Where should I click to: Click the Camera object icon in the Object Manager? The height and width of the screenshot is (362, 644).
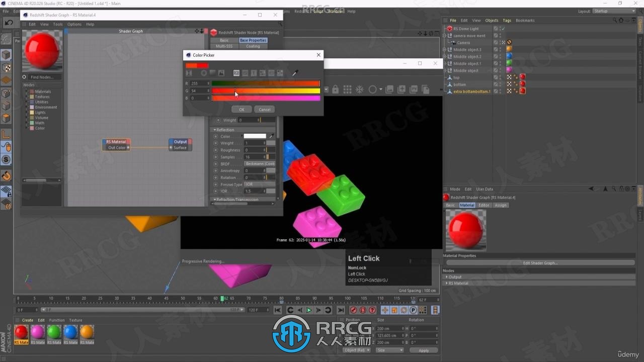(x=453, y=43)
